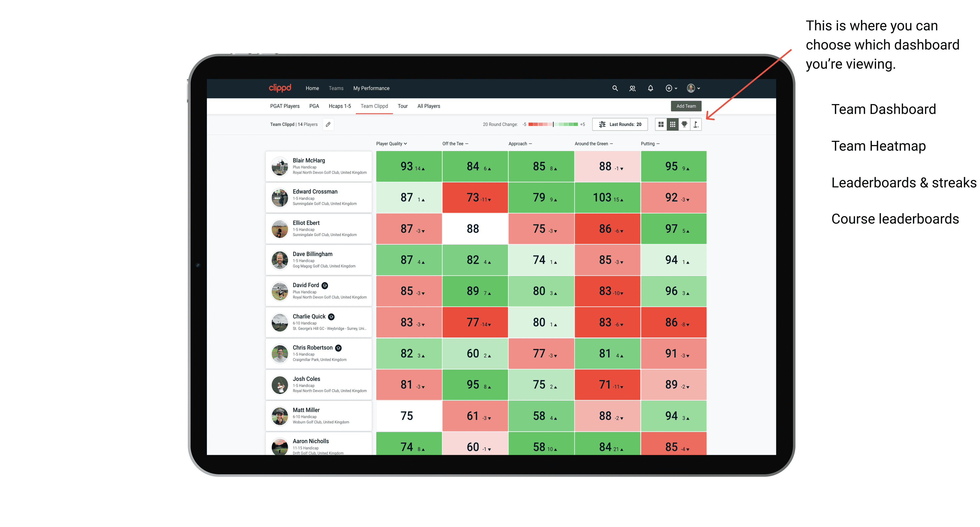The height and width of the screenshot is (527, 980).
Task: Click the Add Team button
Action: pos(687,105)
